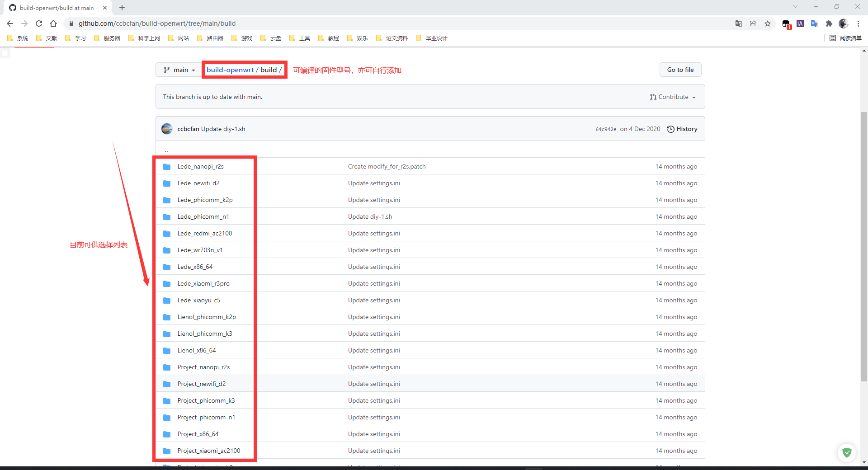The image size is (868, 470).
Task: Open the build-openwrt breadcrumb link
Action: [230, 70]
